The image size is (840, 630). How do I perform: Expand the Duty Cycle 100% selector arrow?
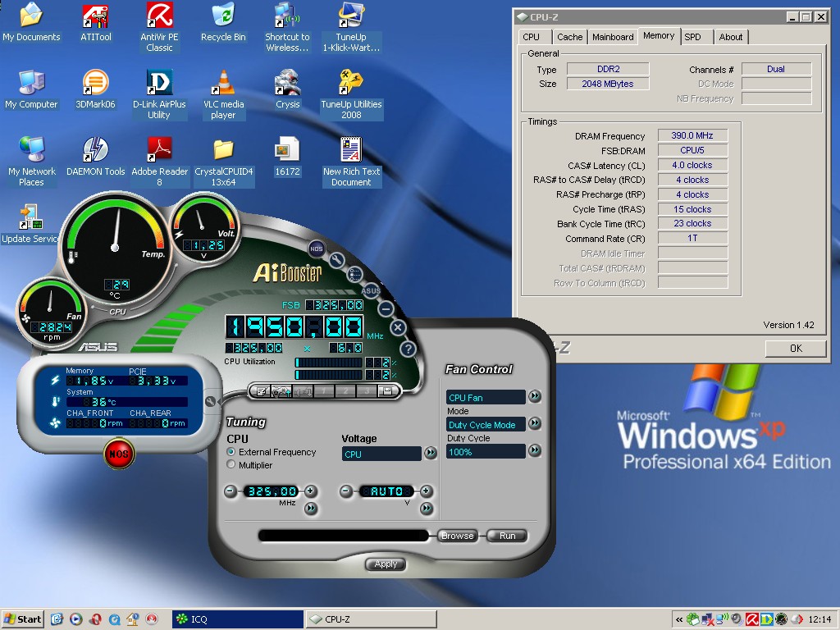tap(535, 450)
